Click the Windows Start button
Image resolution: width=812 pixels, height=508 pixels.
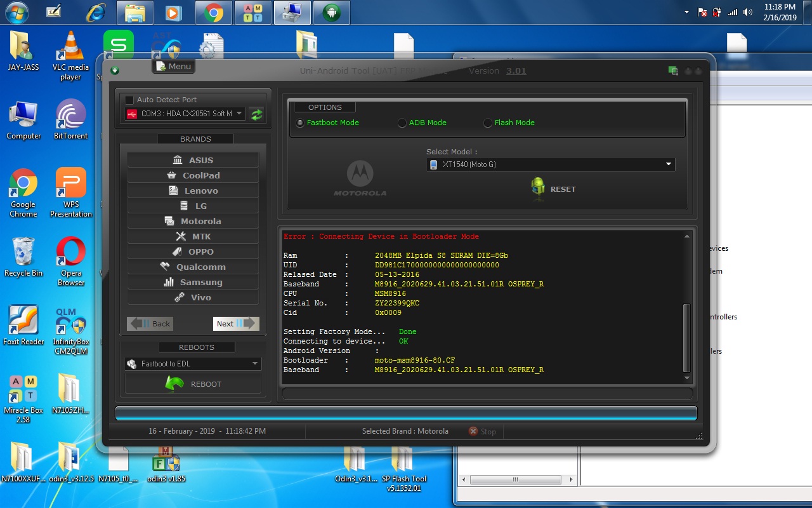coord(16,11)
